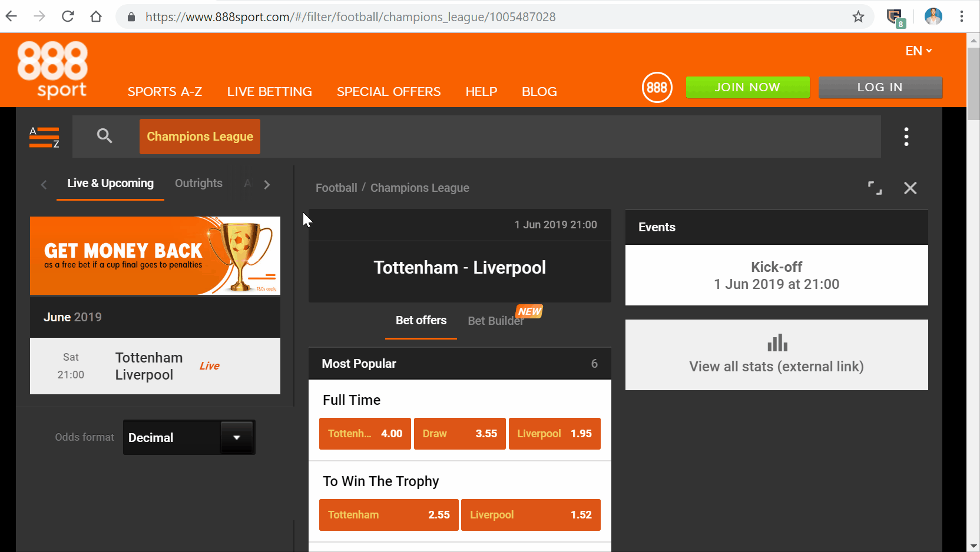Viewport: 980px width, 552px height.
Task: Select the Tottenham Liverpool match row
Action: pos(155,366)
